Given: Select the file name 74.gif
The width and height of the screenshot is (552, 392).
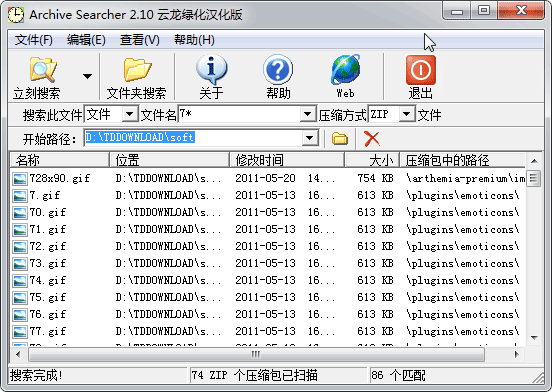Looking at the screenshot, I should click(48, 280).
